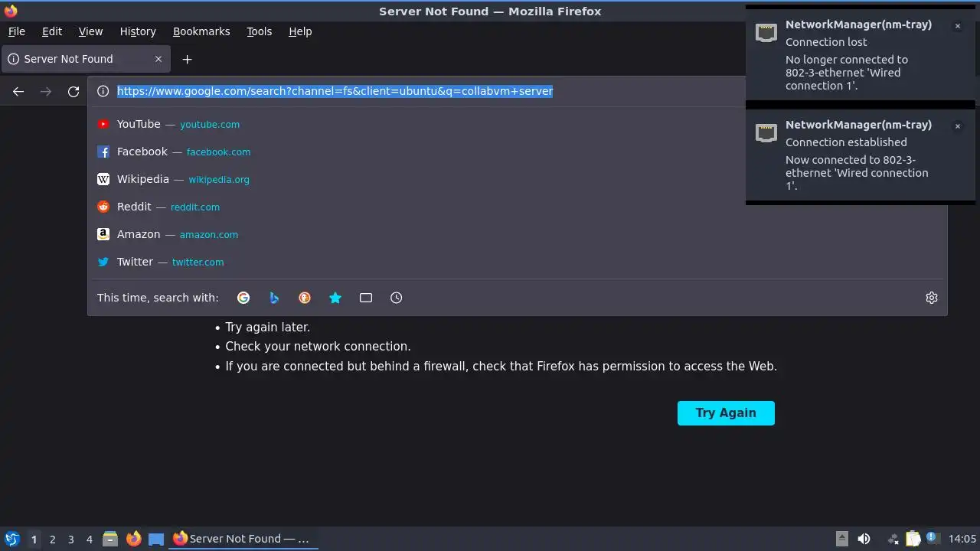Select the Server Not Found tab

[86, 59]
